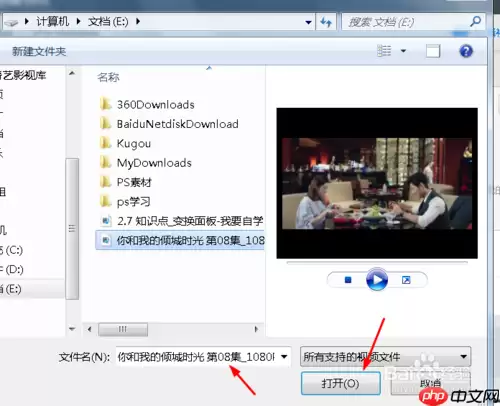Screen dimensions: 500x406
Task: Click the 取消 cancel button
Action: click(x=430, y=383)
